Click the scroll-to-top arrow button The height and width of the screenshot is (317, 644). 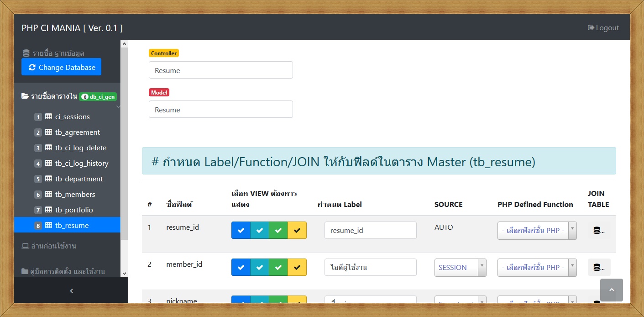click(x=612, y=290)
